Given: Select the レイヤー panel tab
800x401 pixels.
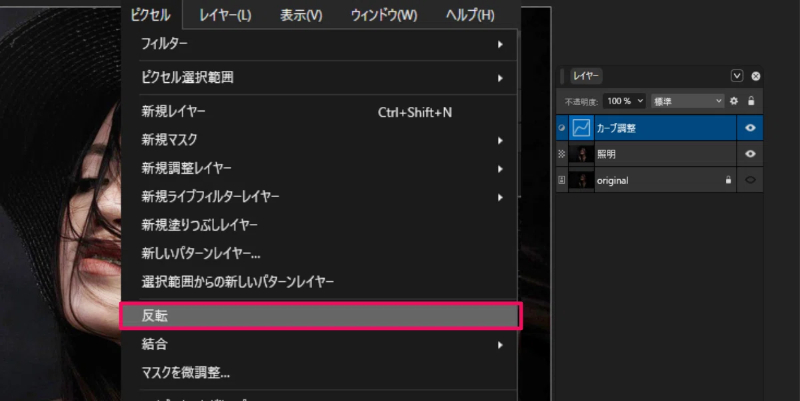Looking at the screenshot, I should pos(586,76).
